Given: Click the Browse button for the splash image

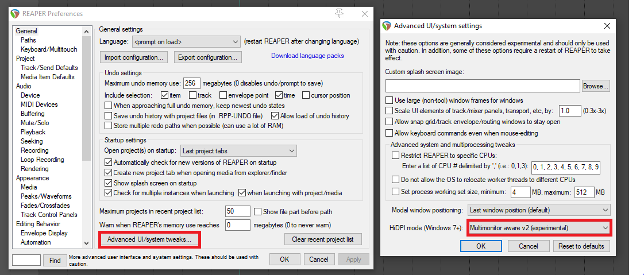Looking at the screenshot, I should pos(596,86).
